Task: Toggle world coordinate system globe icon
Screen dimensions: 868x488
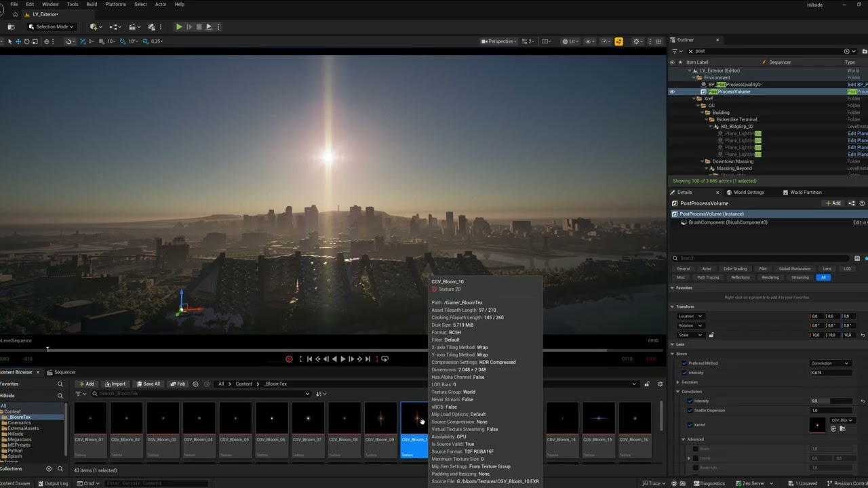Action: [x=47, y=41]
